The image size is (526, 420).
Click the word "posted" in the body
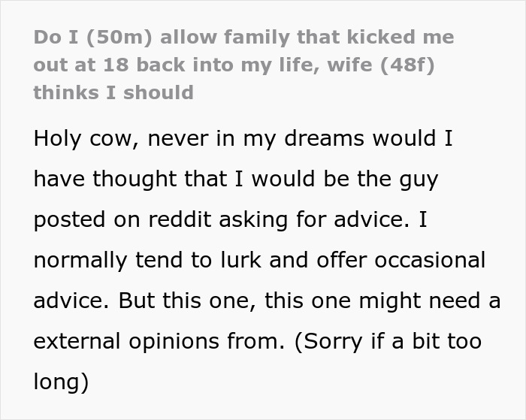pyautogui.click(x=69, y=220)
